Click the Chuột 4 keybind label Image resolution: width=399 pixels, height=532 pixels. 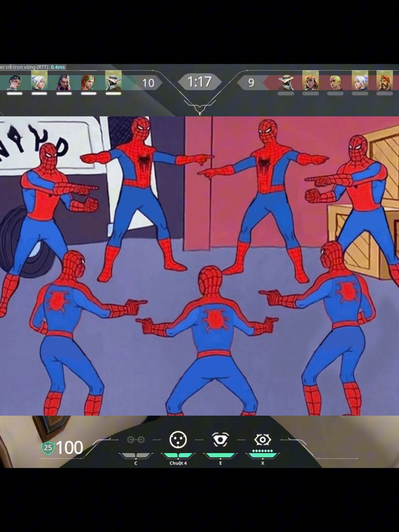tap(178, 463)
